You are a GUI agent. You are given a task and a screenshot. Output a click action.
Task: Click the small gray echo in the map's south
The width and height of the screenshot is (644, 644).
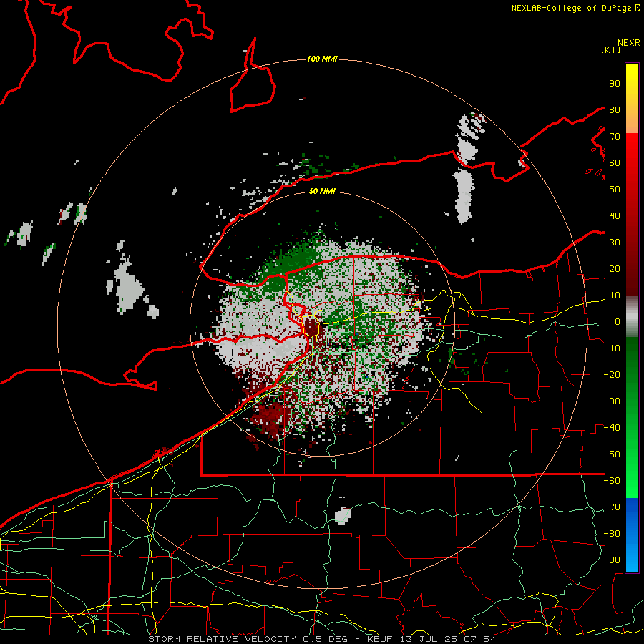[343, 516]
